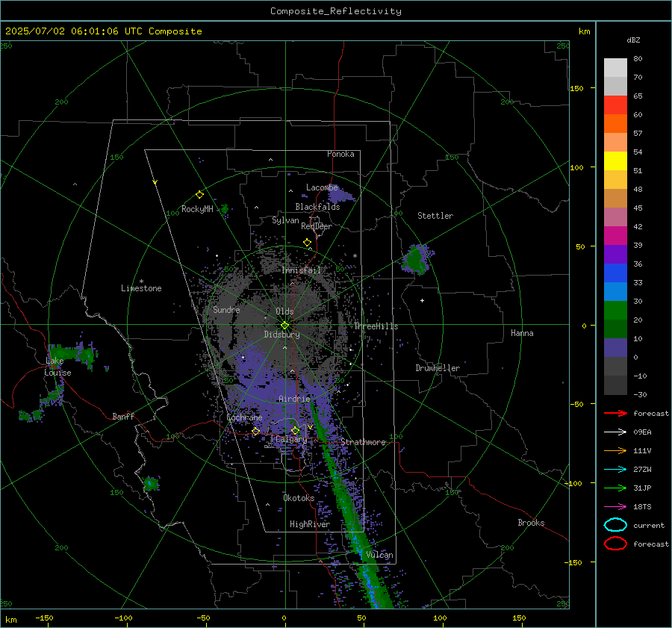
Task: Click the 'current' legend label
Action: (649, 526)
